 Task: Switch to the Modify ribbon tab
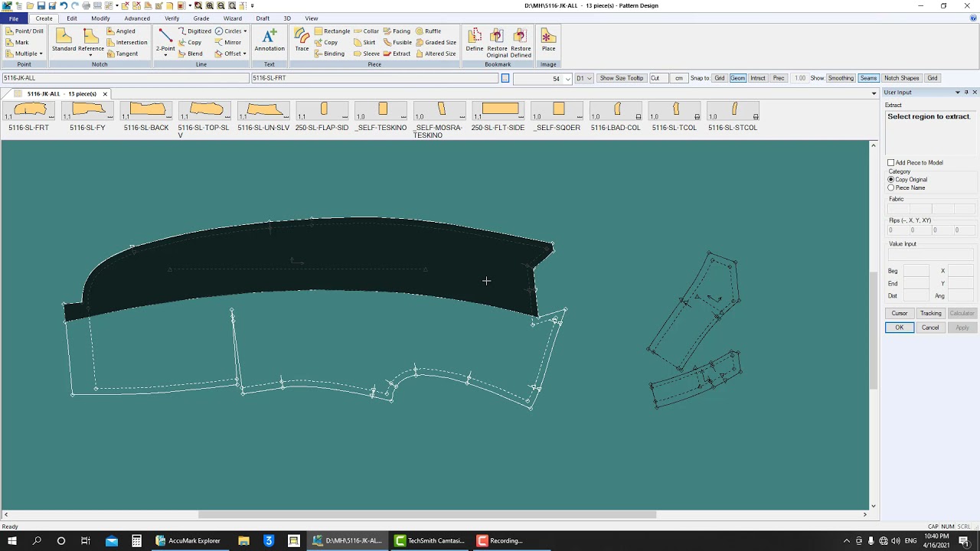[100, 18]
